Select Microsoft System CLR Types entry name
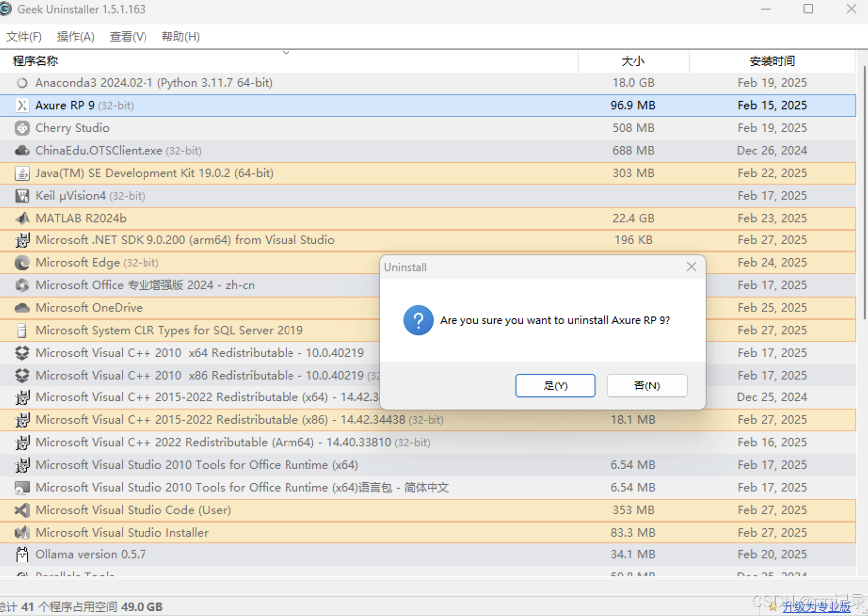This screenshot has height=616, width=868. click(x=169, y=330)
